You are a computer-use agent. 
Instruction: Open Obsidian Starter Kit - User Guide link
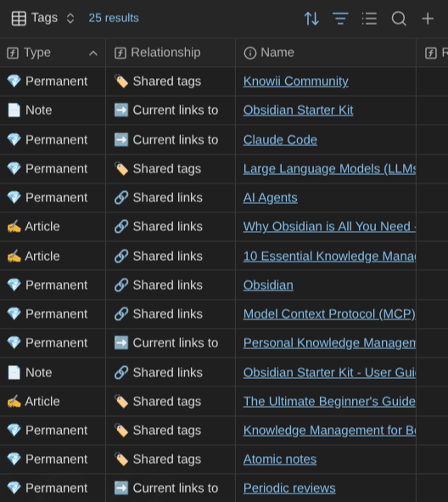point(329,372)
